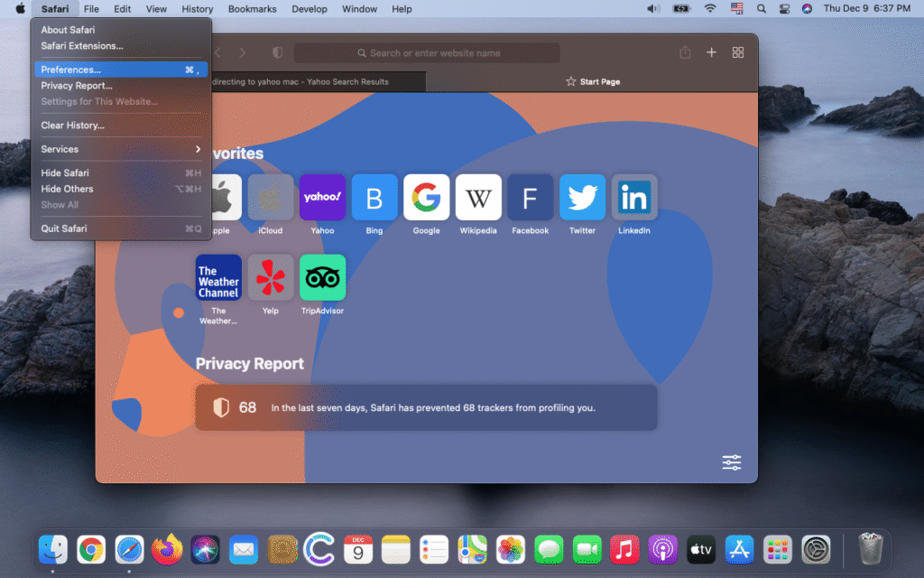Open the Bing favorite
This screenshot has height=578, width=924.
[x=374, y=197]
